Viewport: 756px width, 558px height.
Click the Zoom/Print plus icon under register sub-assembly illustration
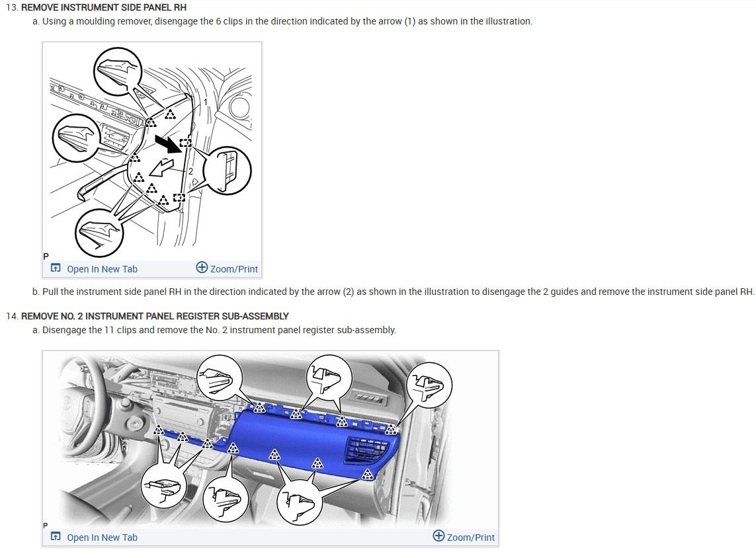(x=439, y=536)
